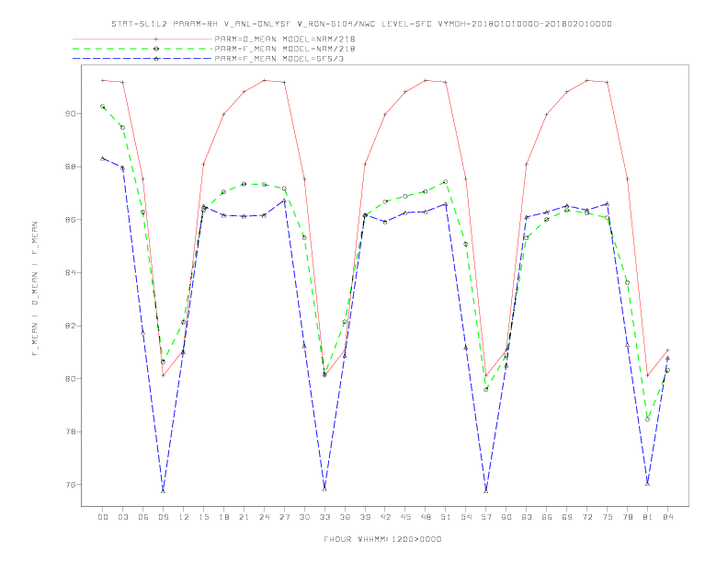Viewport: 728px width, 563px height.
Task: Click y-axis tick value 88
Action: coord(70,167)
